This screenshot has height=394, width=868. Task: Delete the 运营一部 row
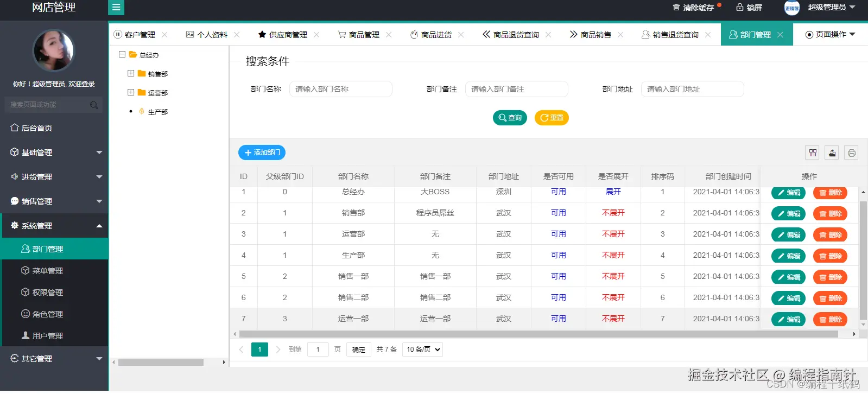tap(830, 320)
